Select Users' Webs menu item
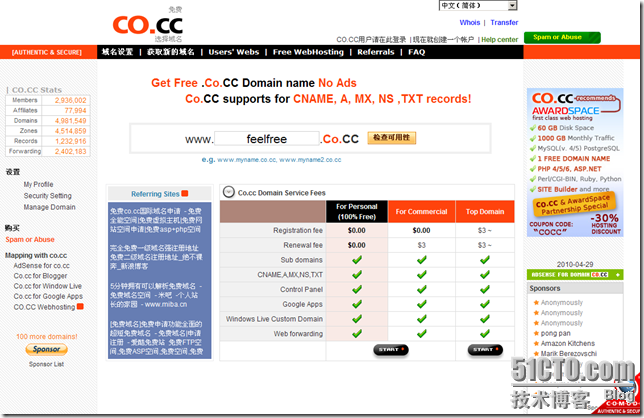This screenshot has height=418, width=644. coord(234,52)
